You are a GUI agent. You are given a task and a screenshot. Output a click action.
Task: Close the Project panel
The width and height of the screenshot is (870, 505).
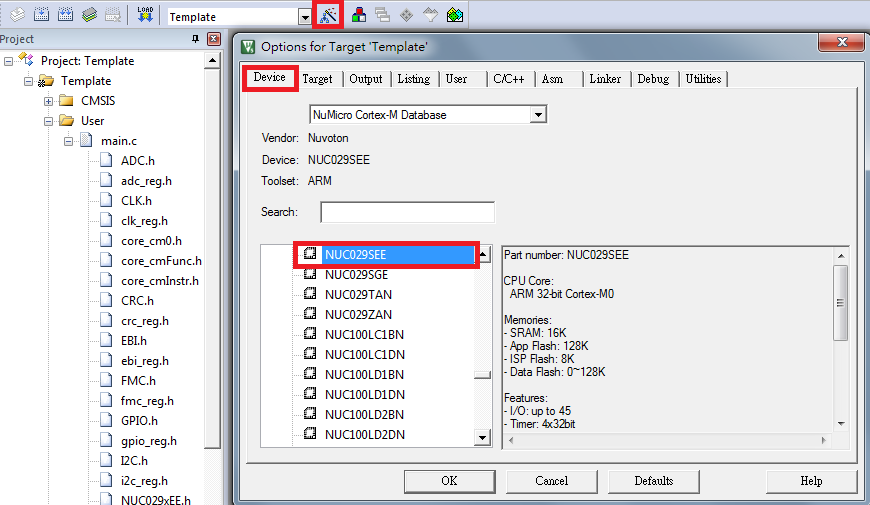point(213,39)
